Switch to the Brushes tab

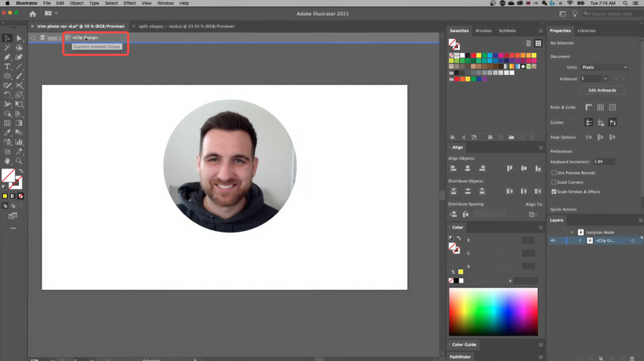[x=483, y=30]
